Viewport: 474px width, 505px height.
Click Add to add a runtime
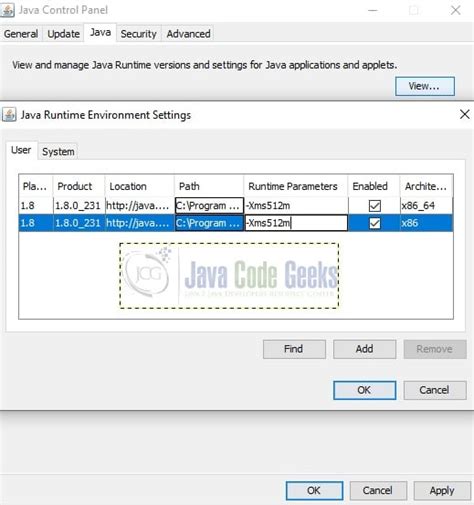point(364,349)
